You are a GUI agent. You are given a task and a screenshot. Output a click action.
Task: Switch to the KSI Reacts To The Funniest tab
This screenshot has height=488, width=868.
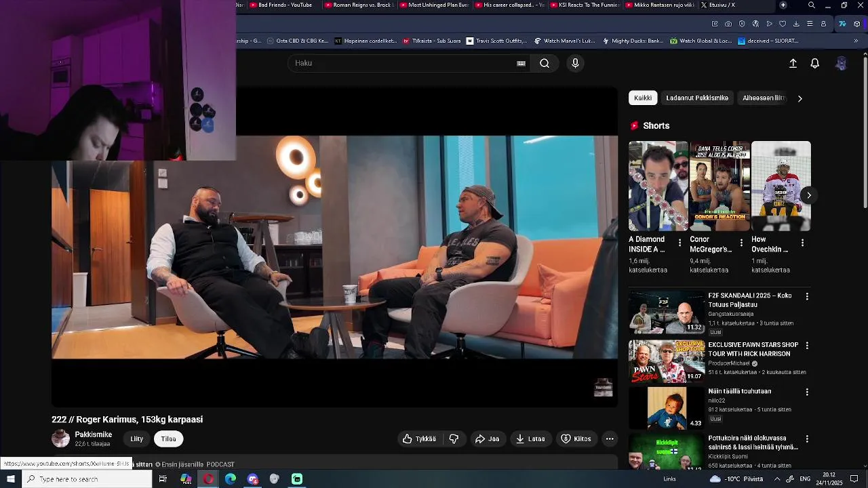tap(584, 5)
